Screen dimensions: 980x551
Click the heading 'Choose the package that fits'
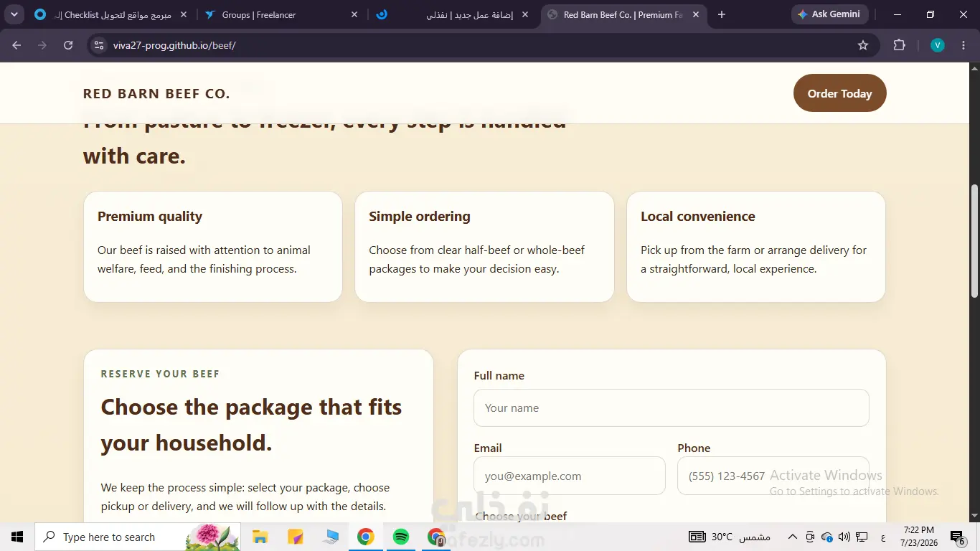[251, 407]
